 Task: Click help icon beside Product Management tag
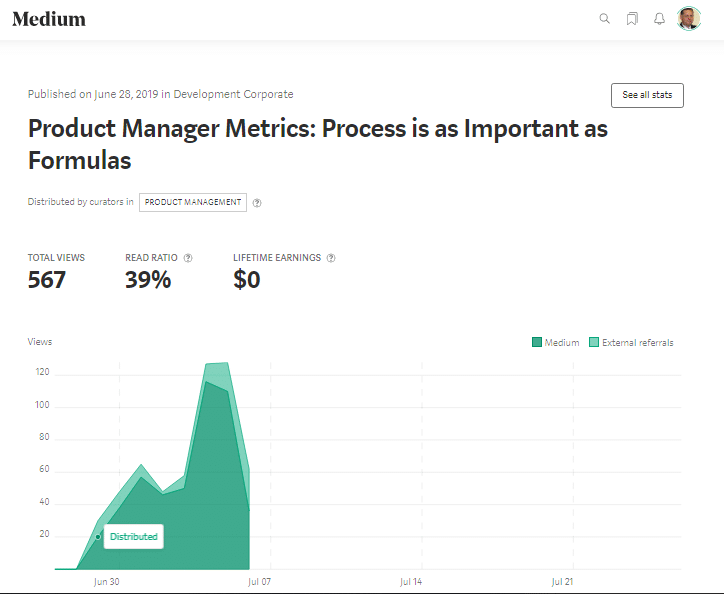(257, 203)
